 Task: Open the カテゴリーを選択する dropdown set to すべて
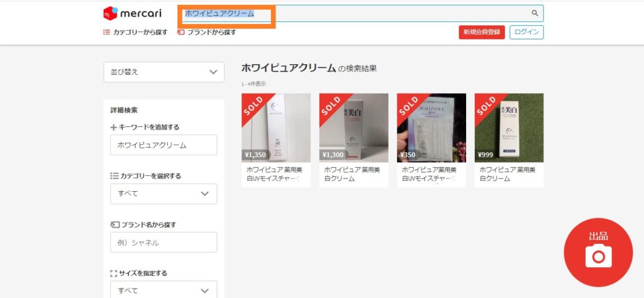[x=164, y=194]
